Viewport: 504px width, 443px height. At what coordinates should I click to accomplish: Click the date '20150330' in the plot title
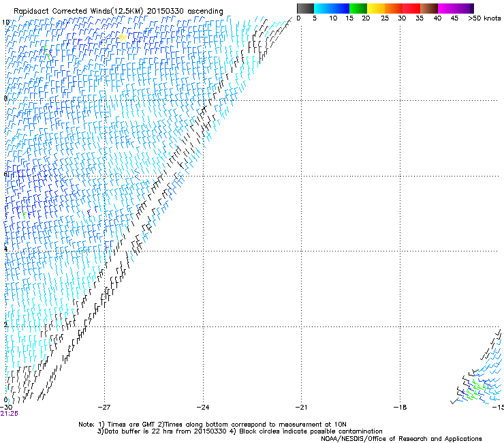coord(166,12)
